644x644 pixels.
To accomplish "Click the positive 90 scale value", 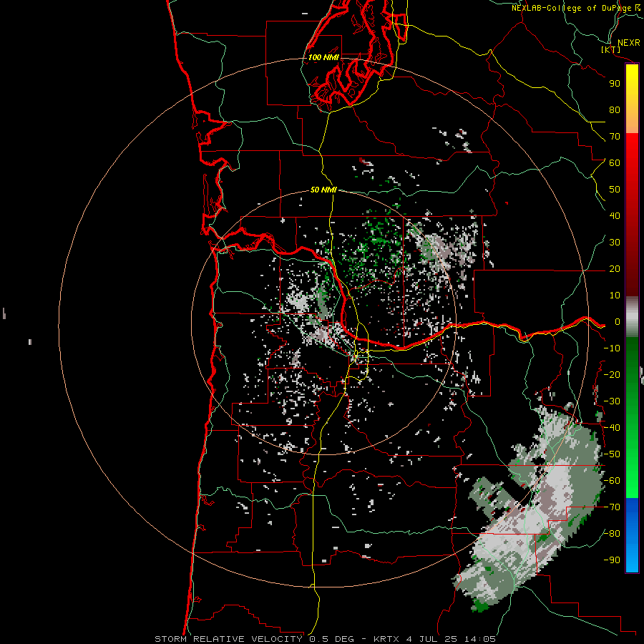I will (x=615, y=84).
